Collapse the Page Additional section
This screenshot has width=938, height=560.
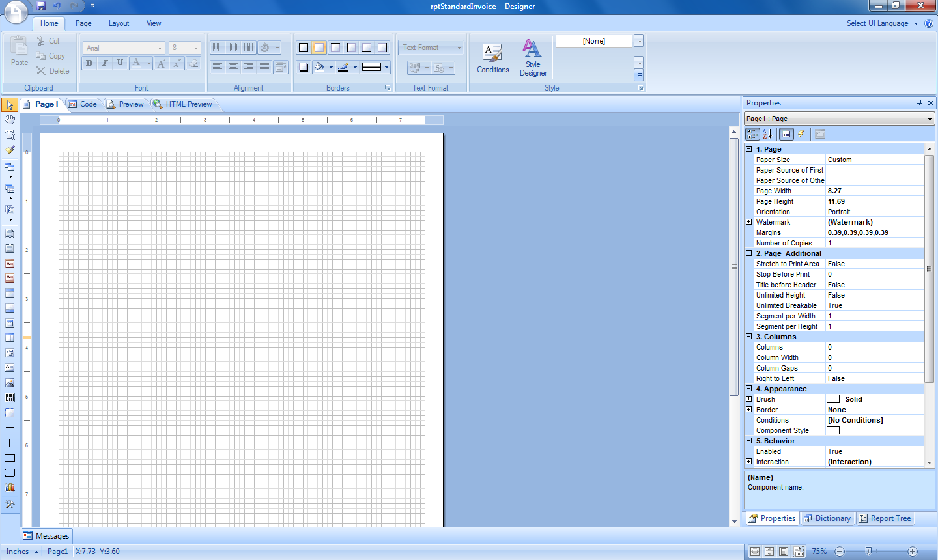coord(749,253)
